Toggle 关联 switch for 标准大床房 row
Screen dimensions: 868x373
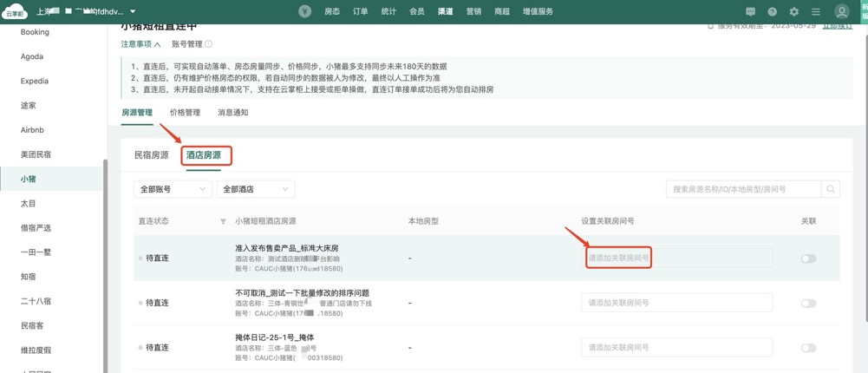click(808, 258)
